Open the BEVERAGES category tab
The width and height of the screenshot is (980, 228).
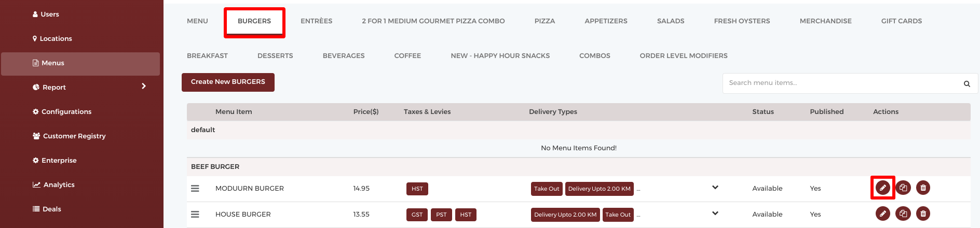[344, 56]
